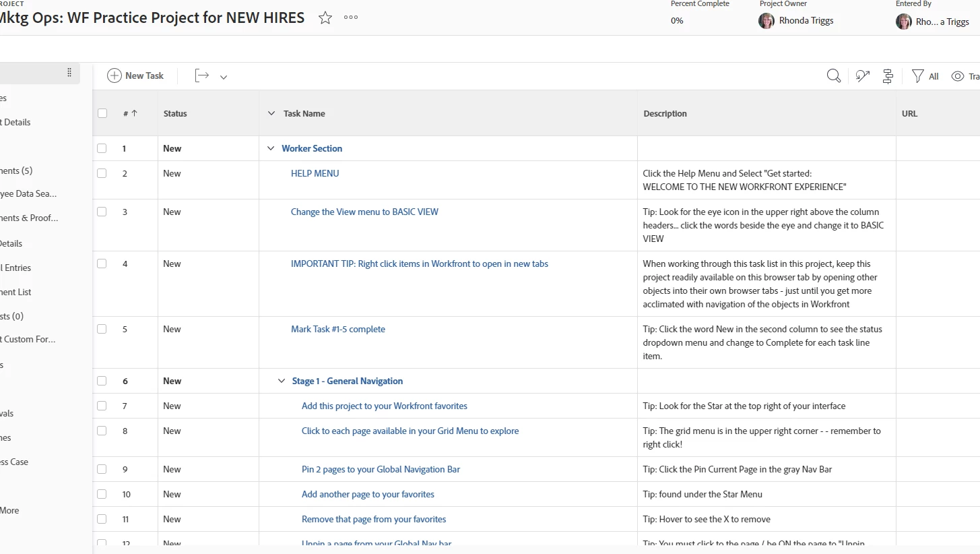Click the Entered By avatar picture
The height and width of the screenshot is (554, 980).
[x=904, y=22]
